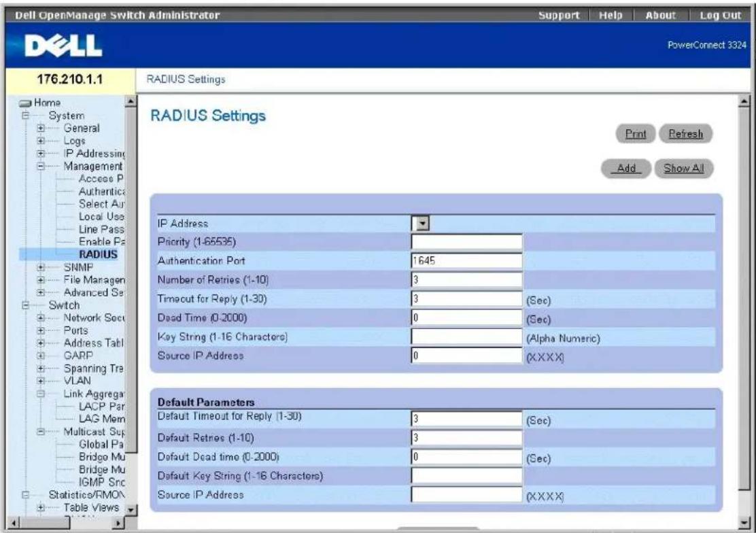Screen dimensions: 756x533
Task: Expand the VLAN node
Action: coord(41,381)
